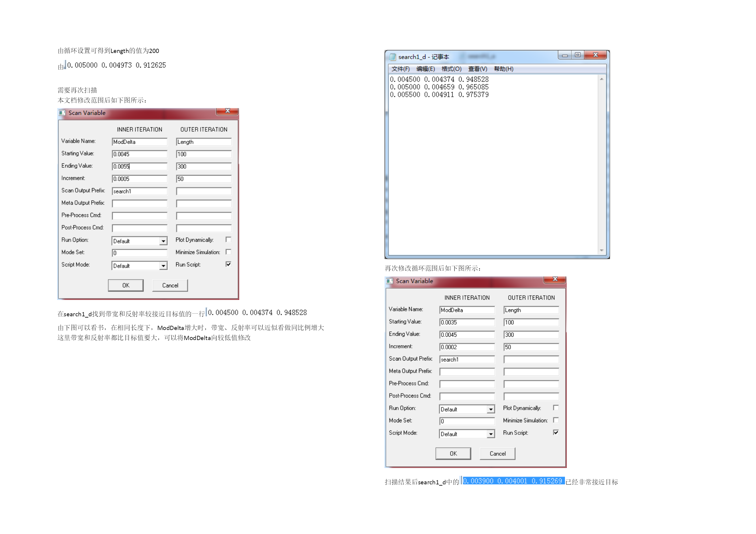Toggle Minimize Simulation checkbox in right dialog
This screenshot has width=756, height=534.
(x=556, y=420)
